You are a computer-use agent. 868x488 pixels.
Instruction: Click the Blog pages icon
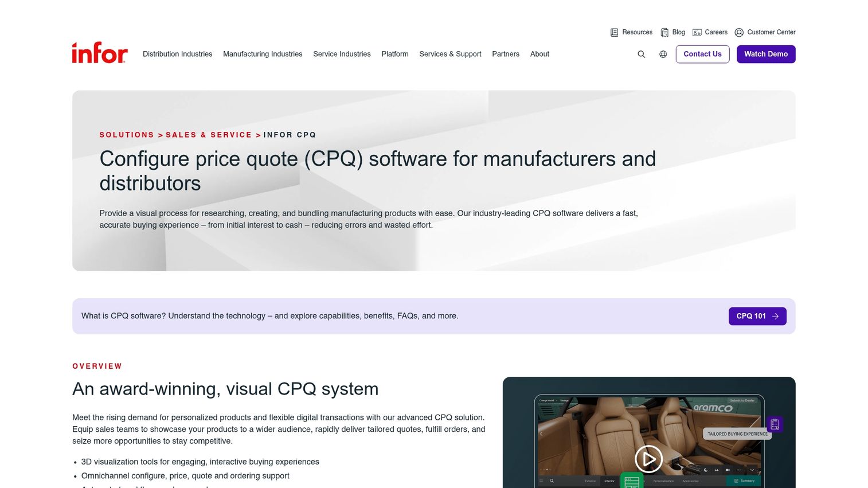(x=664, y=33)
